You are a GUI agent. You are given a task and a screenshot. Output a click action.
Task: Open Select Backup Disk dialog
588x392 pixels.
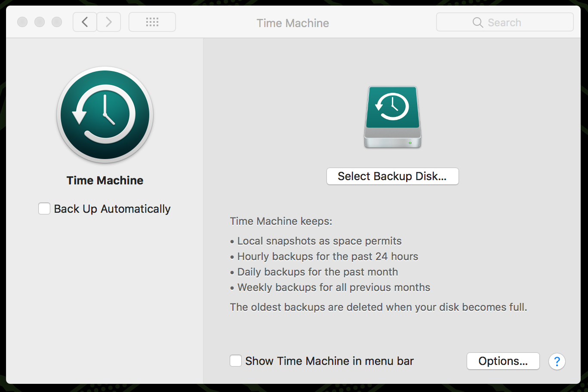click(393, 176)
